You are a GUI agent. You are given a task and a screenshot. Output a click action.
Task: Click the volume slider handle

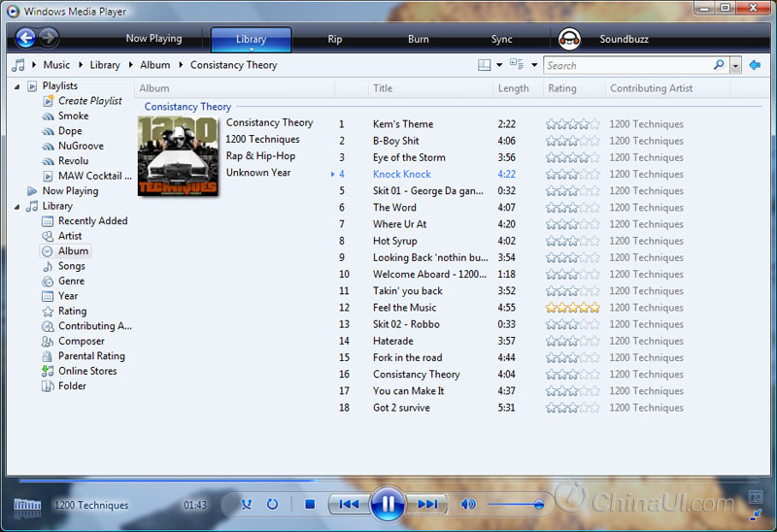coord(539,505)
